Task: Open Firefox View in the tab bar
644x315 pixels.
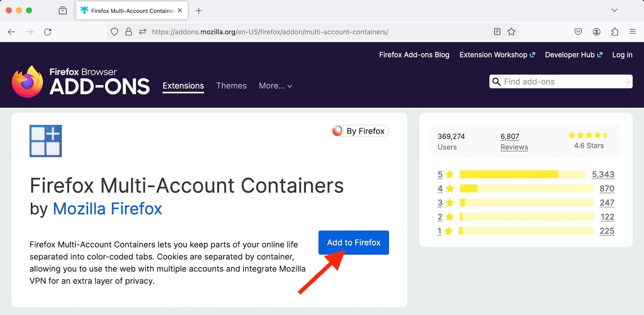Action: coord(63,10)
